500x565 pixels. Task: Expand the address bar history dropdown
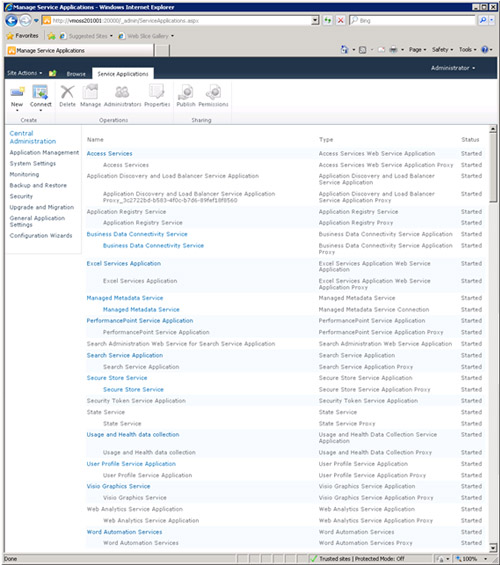click(x=315, y=21)
